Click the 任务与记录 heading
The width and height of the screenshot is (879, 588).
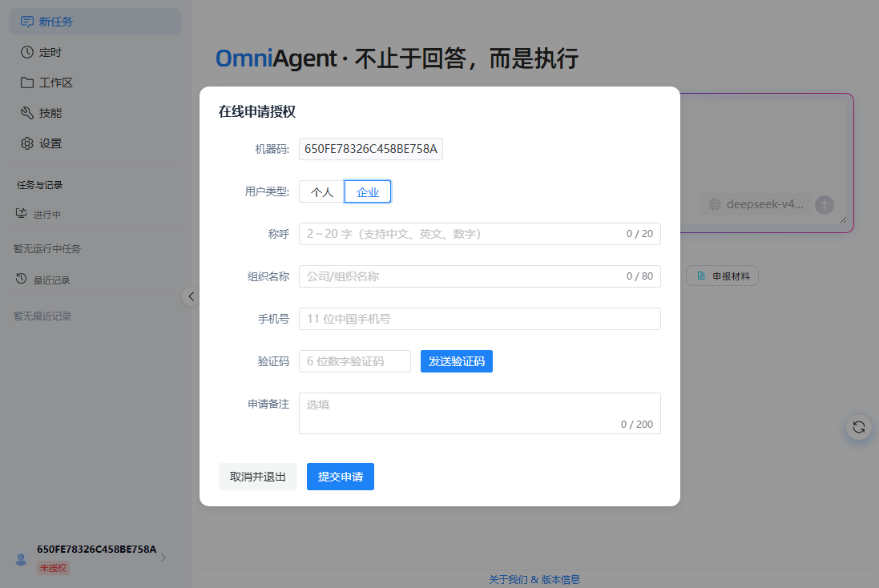coord(40,185)
